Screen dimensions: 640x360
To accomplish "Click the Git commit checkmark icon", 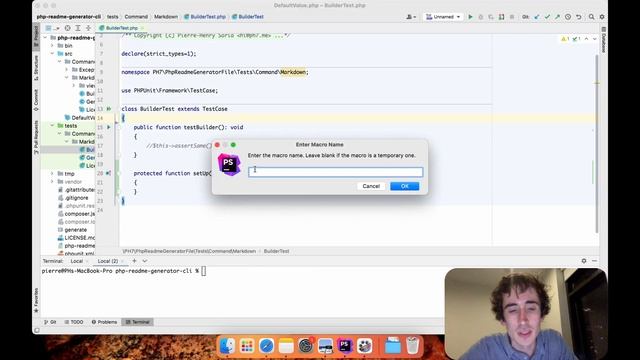I will pyautogui.click(x=547, y=17).
